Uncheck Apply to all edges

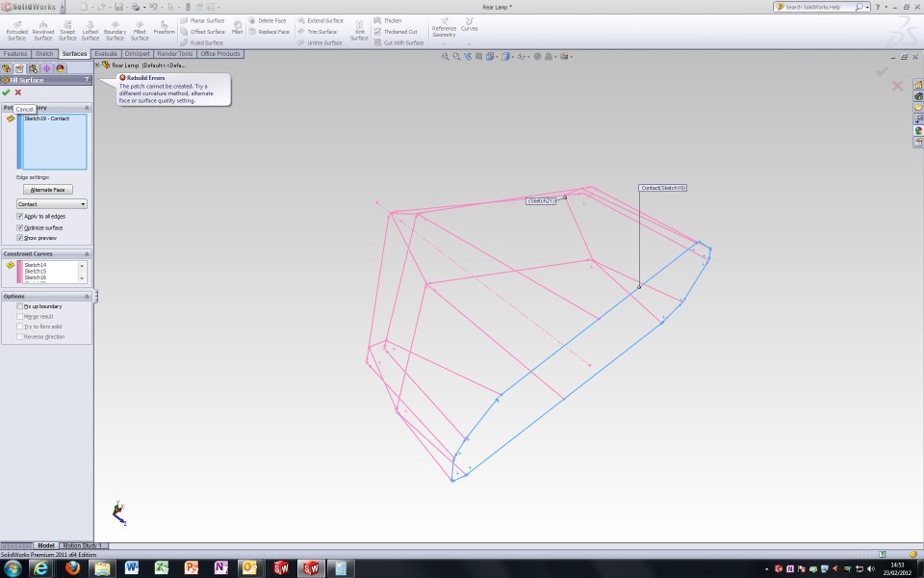[20, 217]
